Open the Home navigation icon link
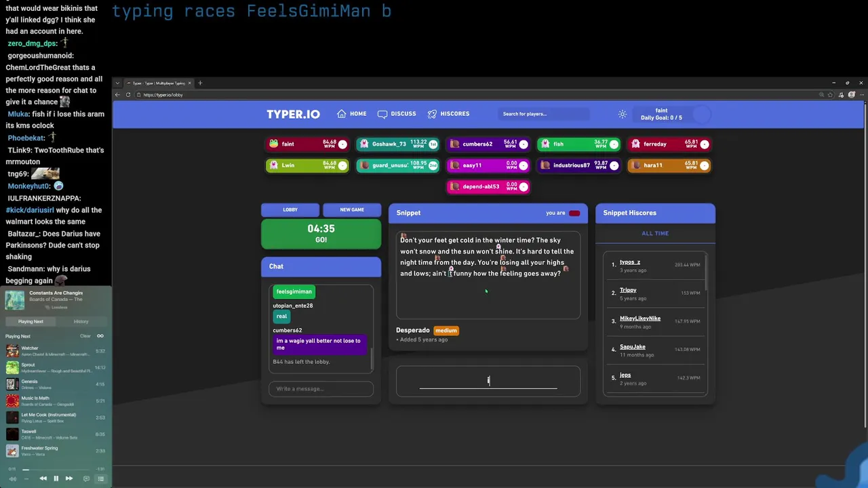868x488 pixels. pos(352,114)
